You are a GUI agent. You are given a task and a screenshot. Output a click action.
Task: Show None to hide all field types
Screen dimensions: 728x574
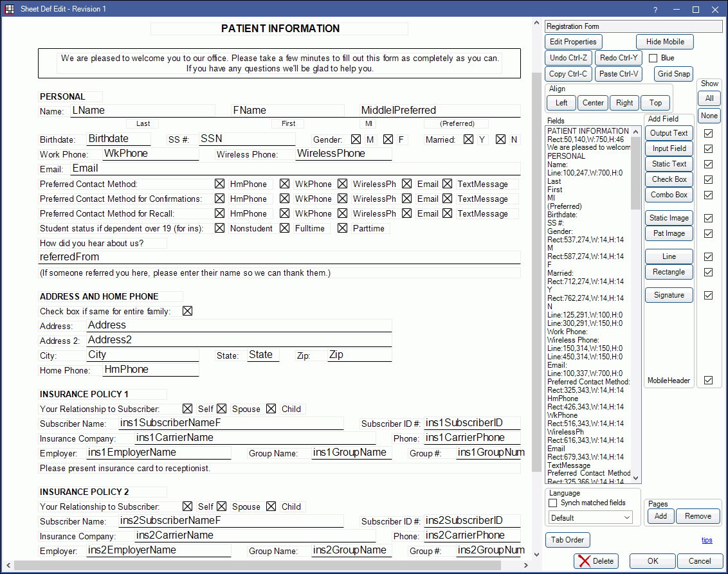(709, 115)
